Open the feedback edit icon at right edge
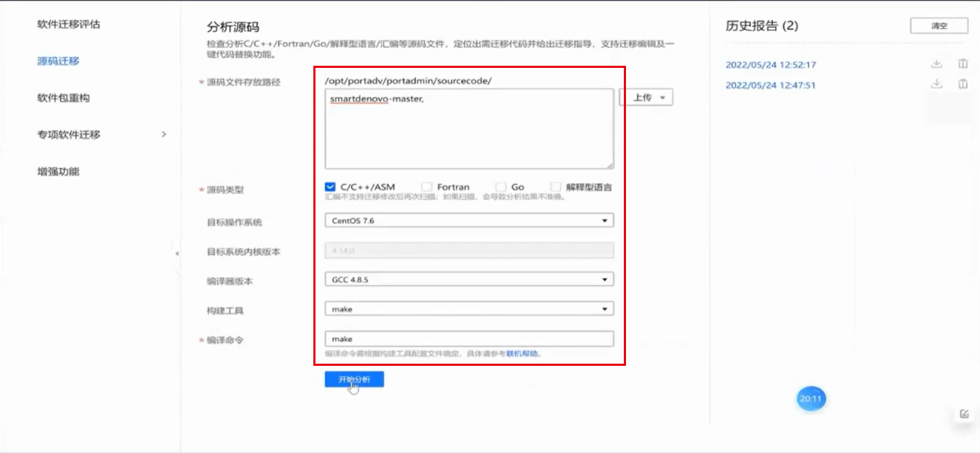The height and width of the screenshot is (453, 980). (x=964, y=414)
